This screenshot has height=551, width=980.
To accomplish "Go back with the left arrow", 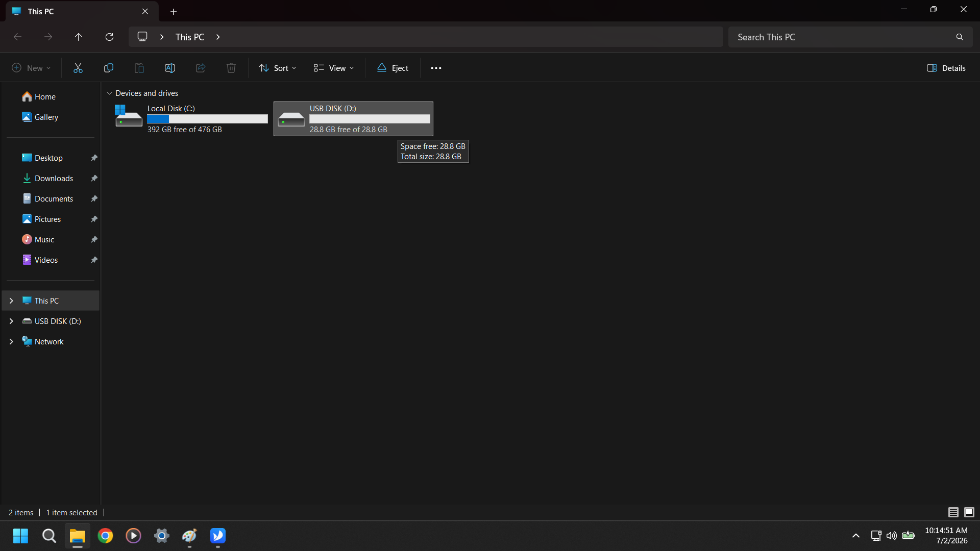I will click(x=17, y=37).
